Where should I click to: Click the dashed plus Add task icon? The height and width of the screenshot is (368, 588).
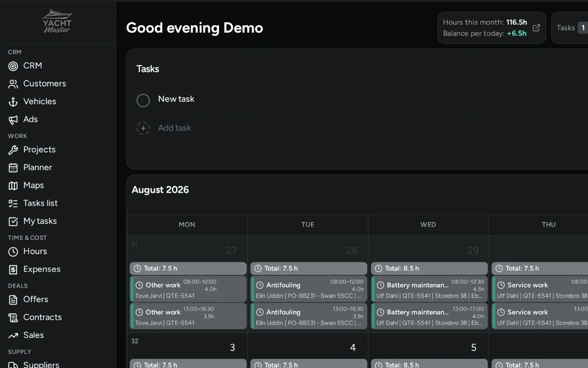point(143,128)
